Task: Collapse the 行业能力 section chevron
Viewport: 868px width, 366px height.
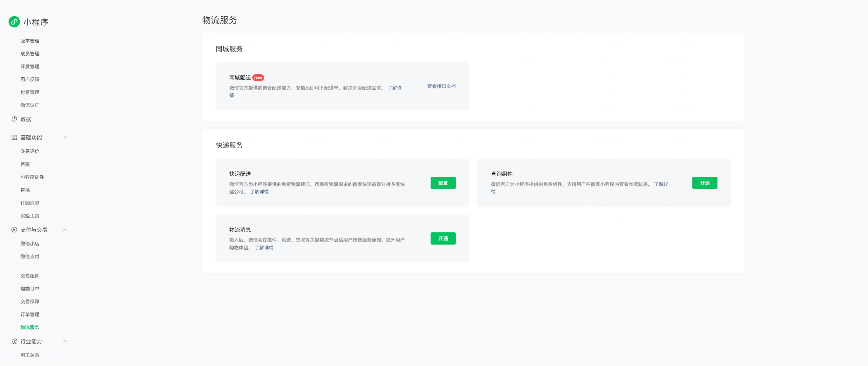Action: point(65,341)
